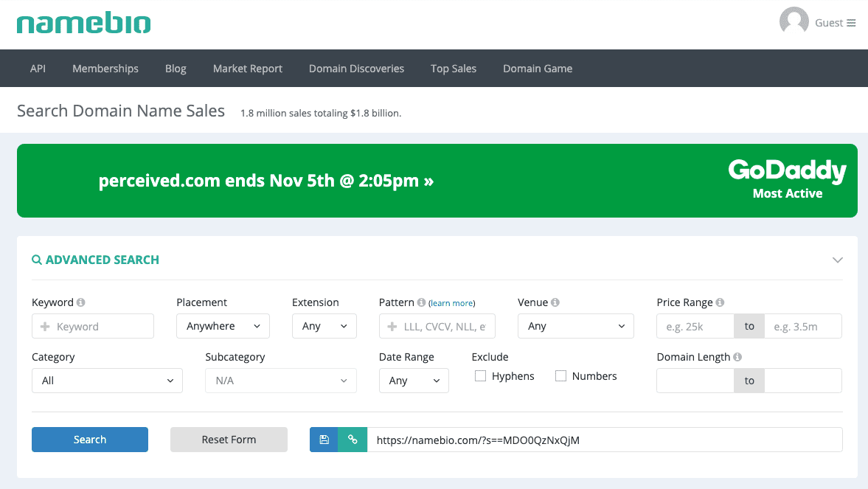
Task: Click the Numbers checkbox label
Action: click(594, 376)
